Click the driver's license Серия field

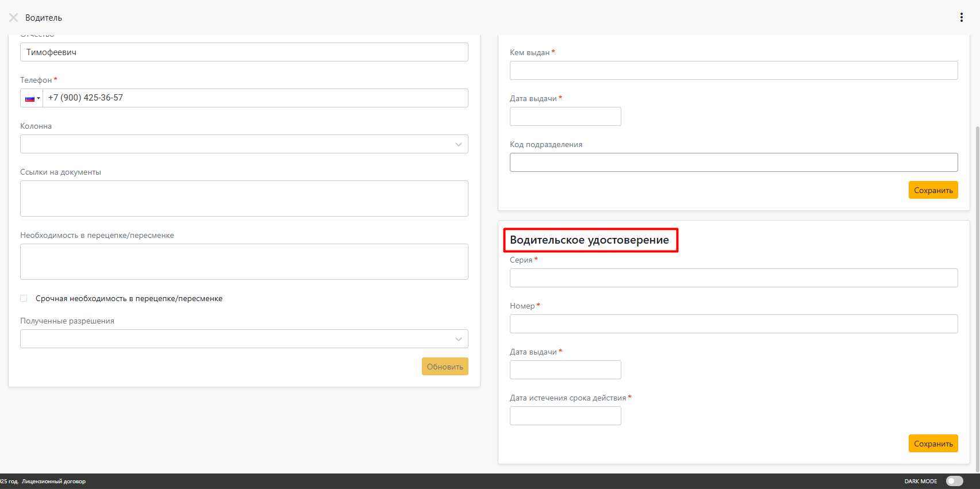click(x=733, y=278)
